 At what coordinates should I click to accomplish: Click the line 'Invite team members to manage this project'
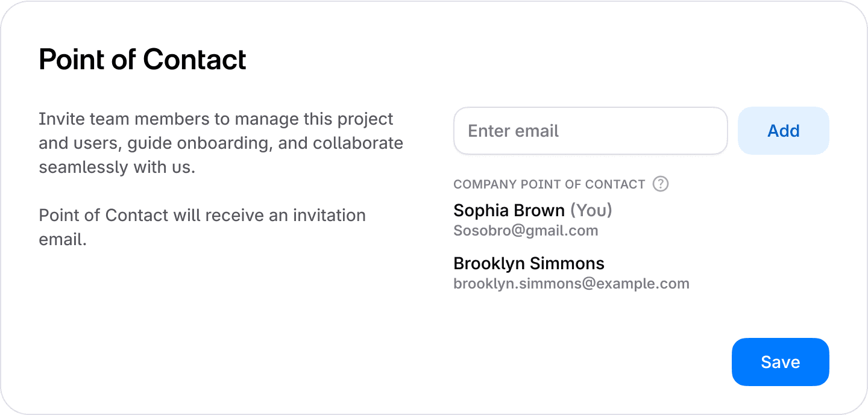click(x=216, y=119)
